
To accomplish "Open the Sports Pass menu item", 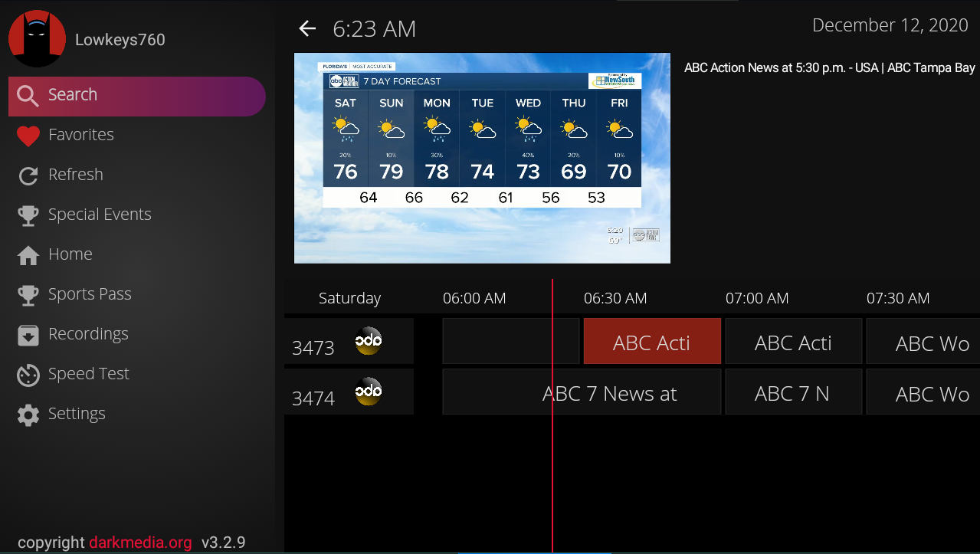I will (x=90, y=294).
